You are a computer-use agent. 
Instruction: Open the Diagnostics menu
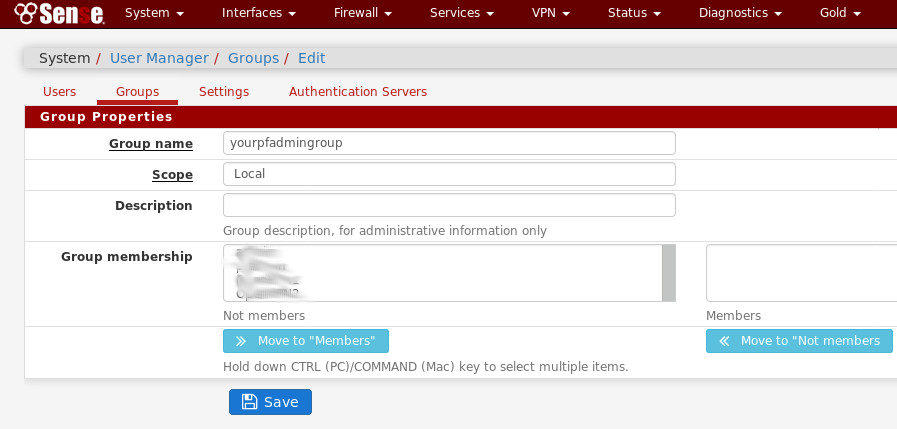(740, 14)
